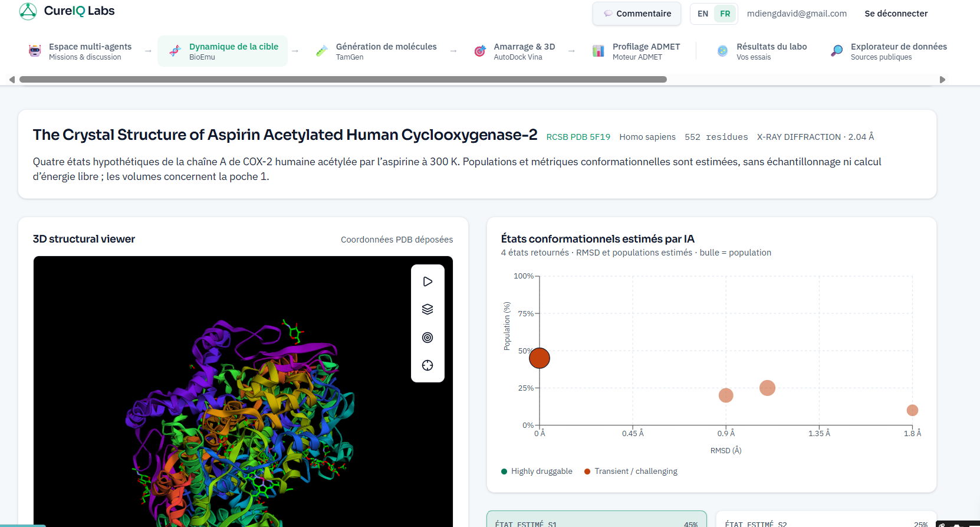The height and width of the screenshot is (527, 980).
Task: Go to Amarrage & 3D AutoDock Vina
Action: point(515,51)
